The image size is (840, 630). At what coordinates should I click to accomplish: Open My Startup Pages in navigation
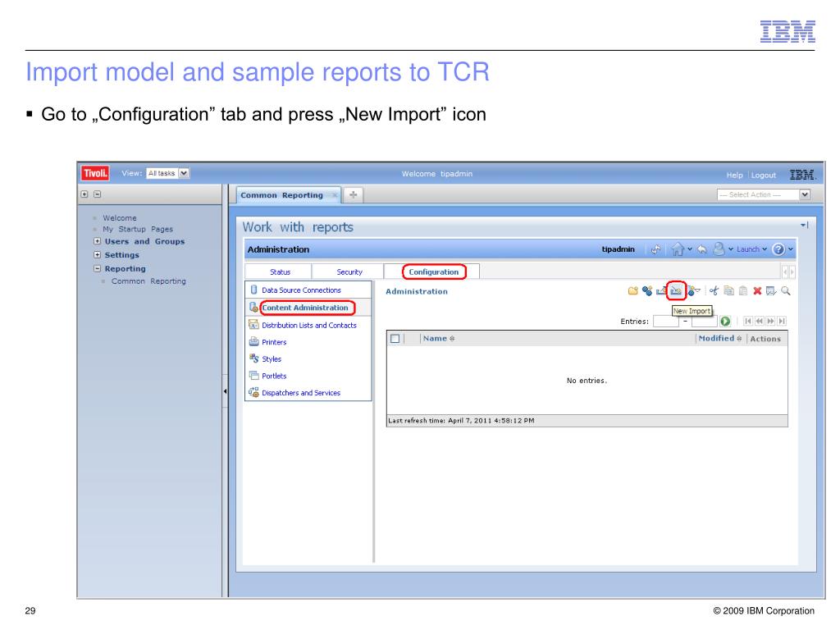138,229
